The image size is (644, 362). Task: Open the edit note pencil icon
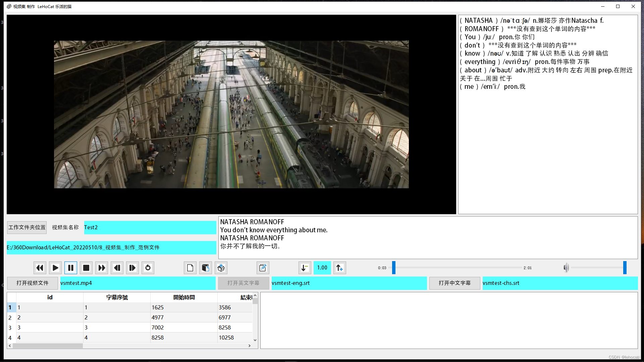tap(263, 268)
